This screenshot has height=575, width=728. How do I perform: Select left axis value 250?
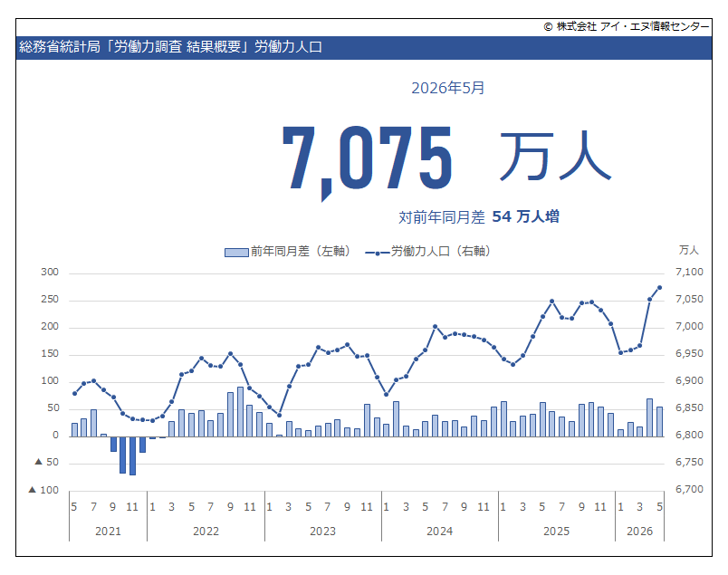50,300
